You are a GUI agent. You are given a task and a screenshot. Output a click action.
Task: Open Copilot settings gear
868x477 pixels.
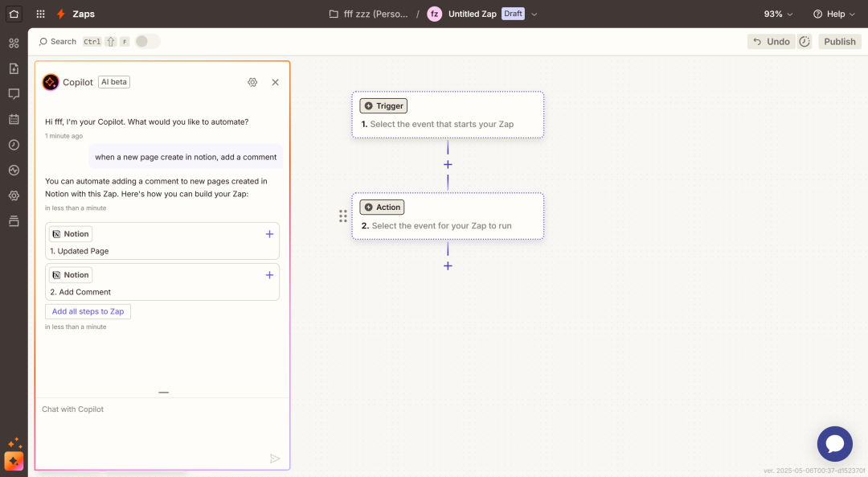pos(252,82)
